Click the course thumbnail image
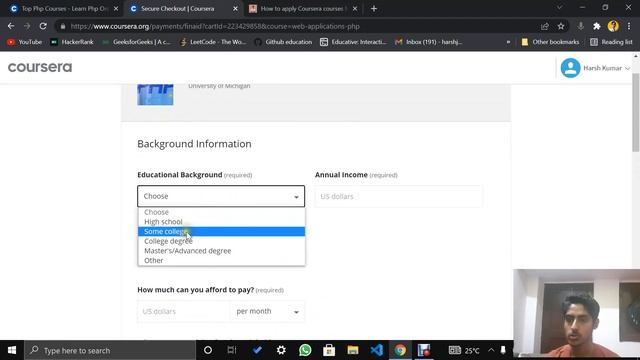 (x=155, y=95)
